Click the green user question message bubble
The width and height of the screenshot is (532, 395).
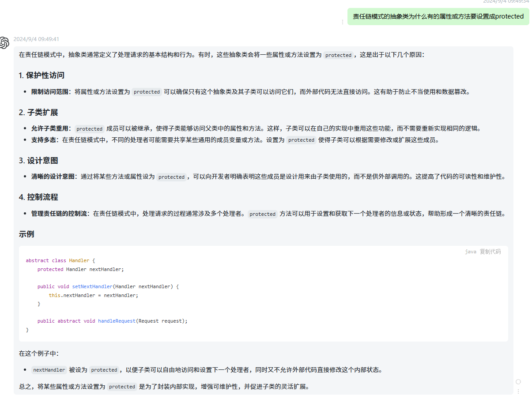(438, 17)
